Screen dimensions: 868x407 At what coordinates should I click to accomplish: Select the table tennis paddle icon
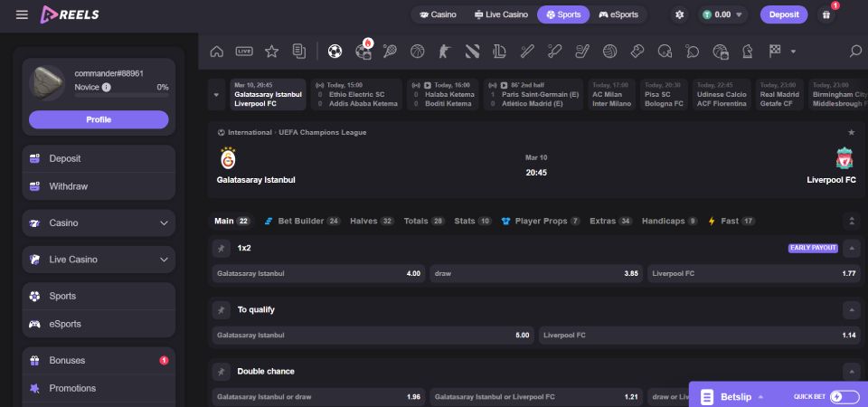coord(692,52)
